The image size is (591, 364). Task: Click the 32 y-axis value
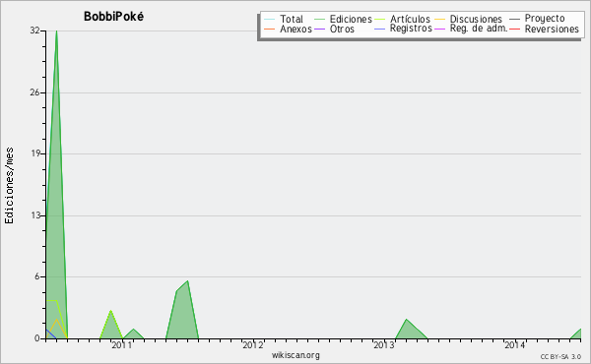(x=34, y=30)
